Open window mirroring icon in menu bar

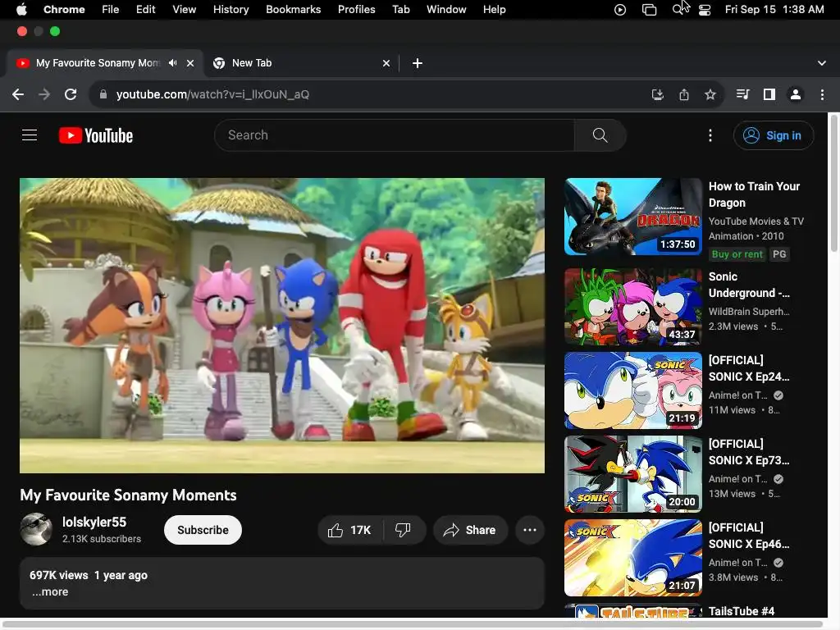[650, 10]
